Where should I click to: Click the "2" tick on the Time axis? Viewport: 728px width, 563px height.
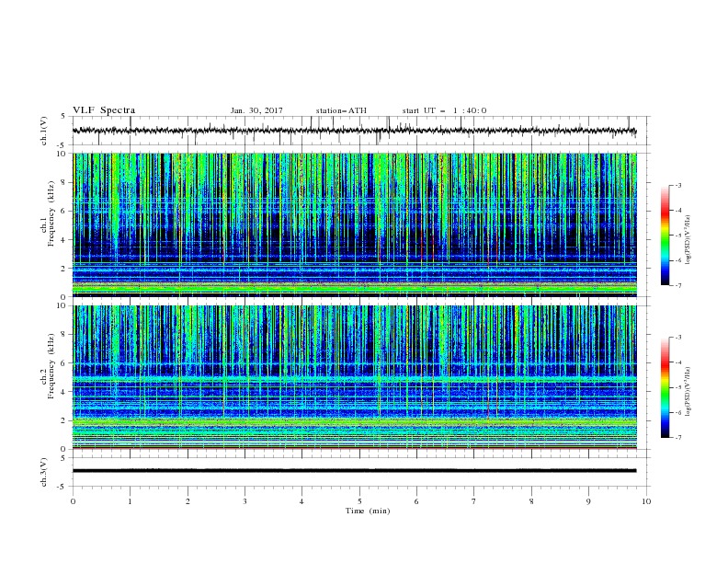188,501
